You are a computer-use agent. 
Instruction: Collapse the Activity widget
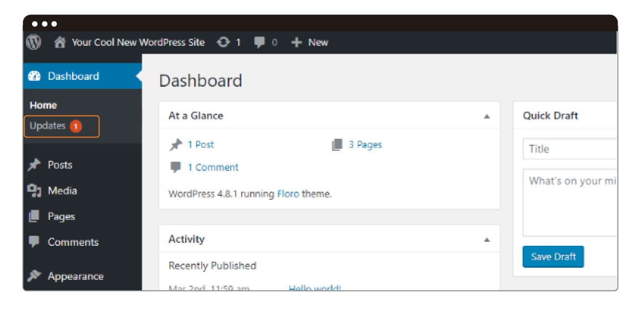pos(487,240)
